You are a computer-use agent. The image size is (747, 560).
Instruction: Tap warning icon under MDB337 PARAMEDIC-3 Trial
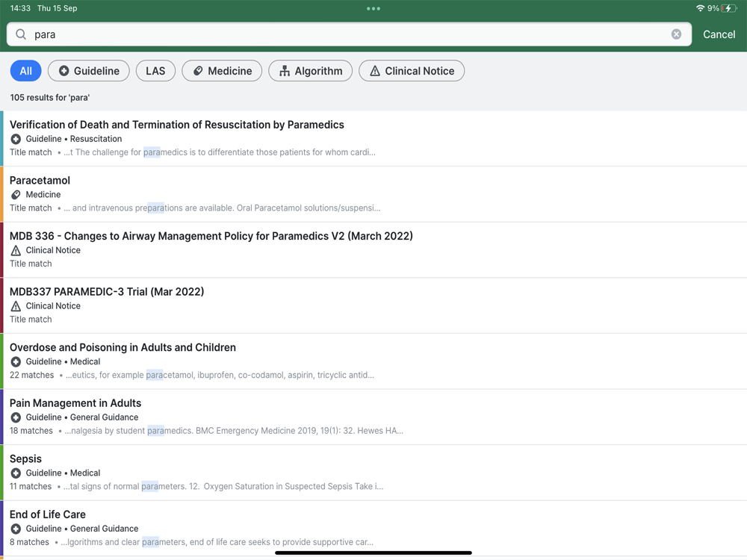coord(16,306)
